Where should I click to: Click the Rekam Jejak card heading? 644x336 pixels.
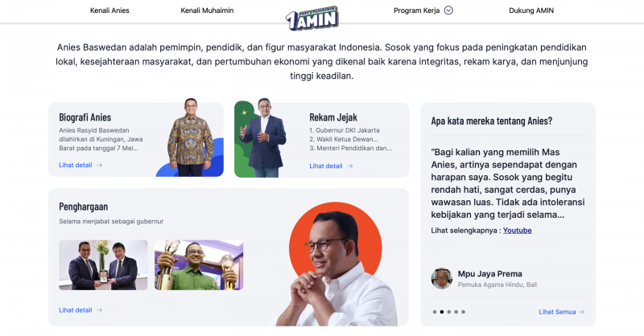[333, 117]
